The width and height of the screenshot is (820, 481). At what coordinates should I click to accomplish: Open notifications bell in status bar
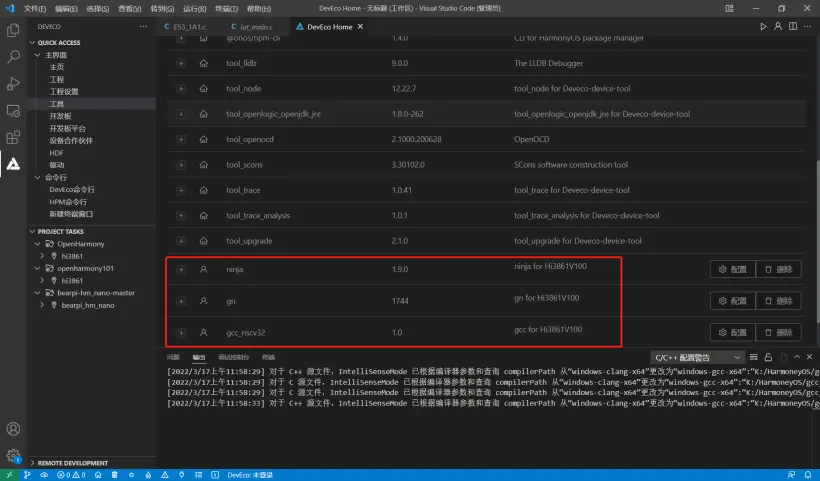pyautogui.click(x=808, y=475)
